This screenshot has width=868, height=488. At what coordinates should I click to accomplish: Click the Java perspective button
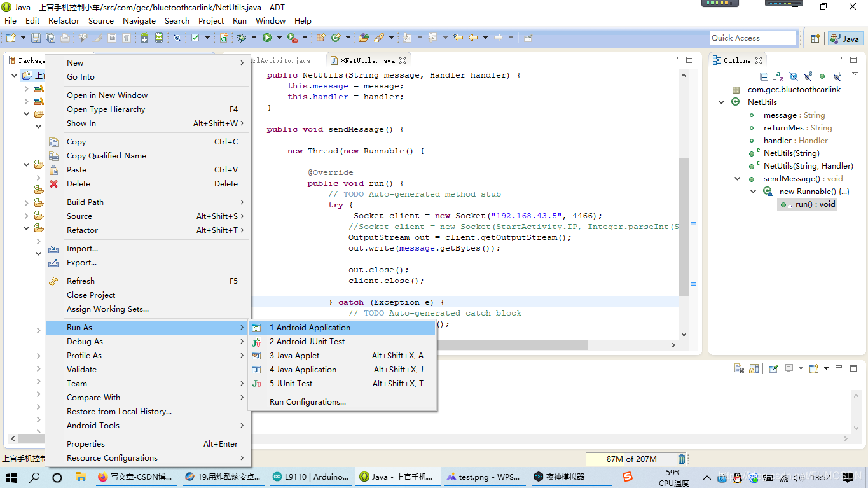[x=844, y=39]
